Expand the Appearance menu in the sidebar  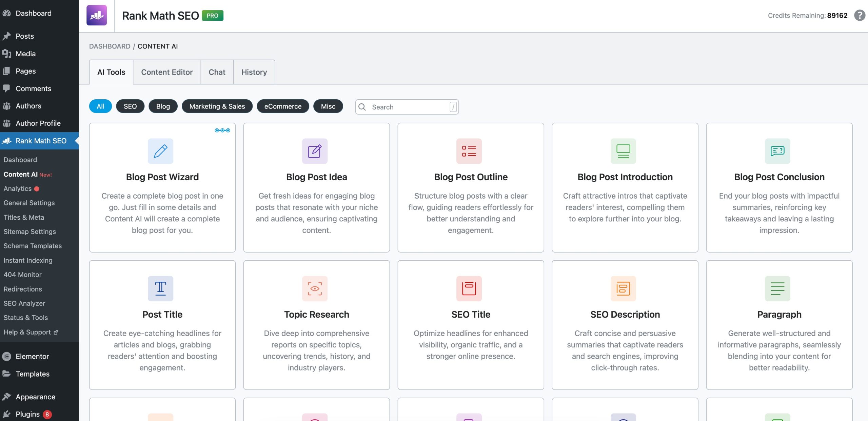[35, 397]
